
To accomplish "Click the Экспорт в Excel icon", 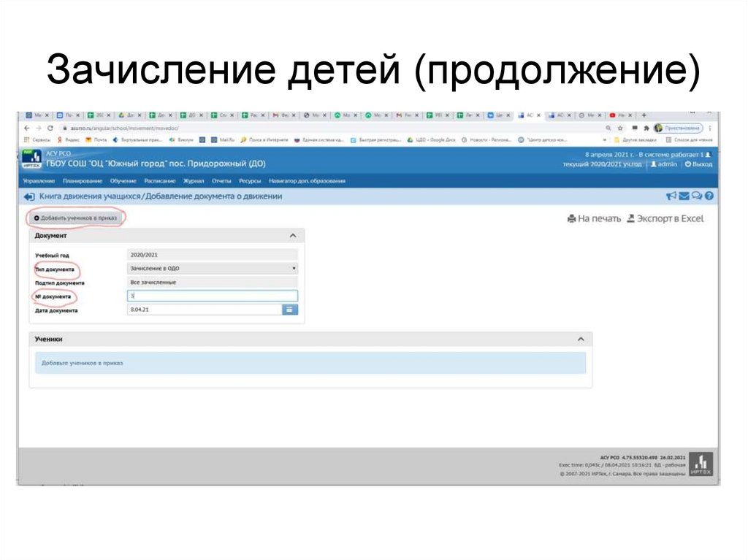I will (631, 218).
